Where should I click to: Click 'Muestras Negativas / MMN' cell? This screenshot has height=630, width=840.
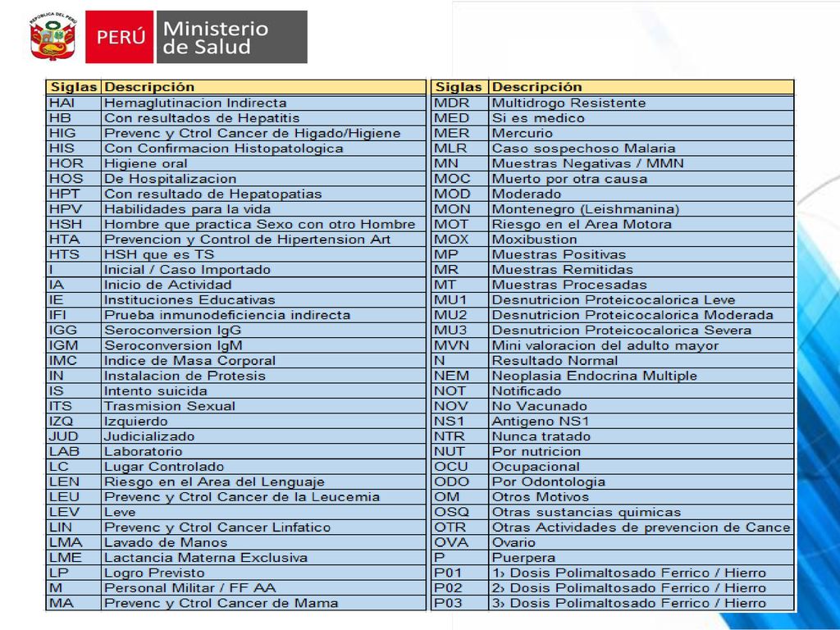(x=641, y=163)
